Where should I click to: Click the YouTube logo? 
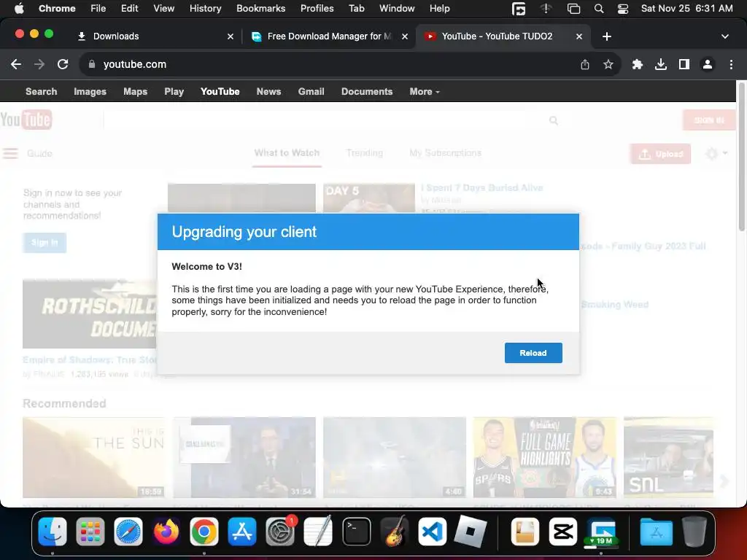pyautogui.click(x=26, y=120)
